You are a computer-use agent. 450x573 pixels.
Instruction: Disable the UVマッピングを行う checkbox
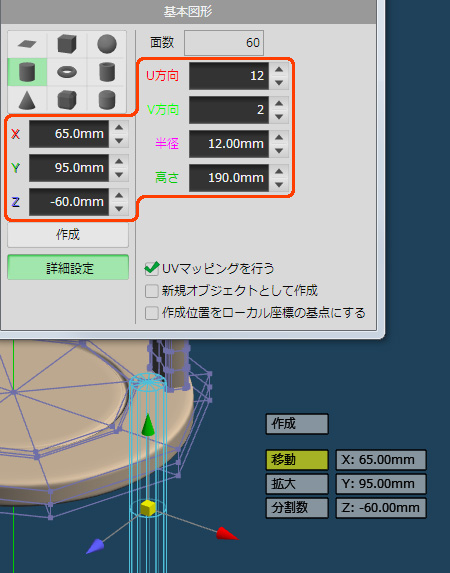[x=152, y=269]
